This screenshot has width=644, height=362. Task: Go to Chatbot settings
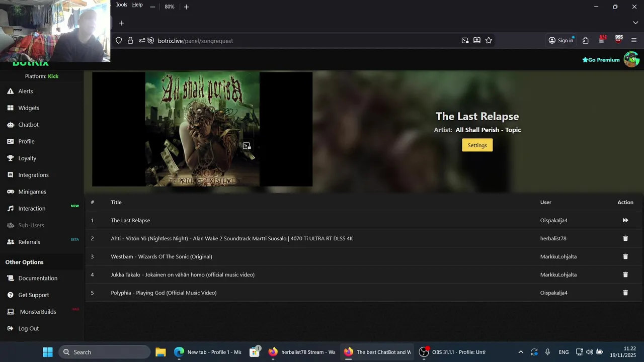point(28,125)
